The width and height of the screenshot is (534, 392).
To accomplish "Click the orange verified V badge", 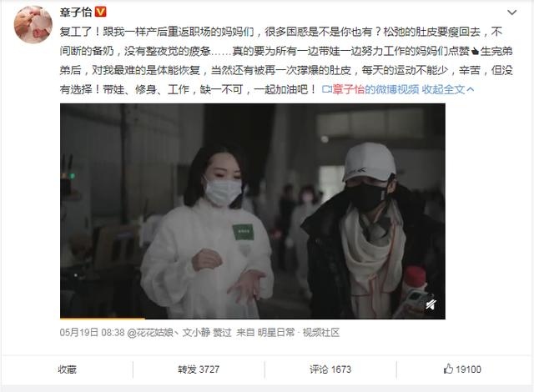I will 100,12.
